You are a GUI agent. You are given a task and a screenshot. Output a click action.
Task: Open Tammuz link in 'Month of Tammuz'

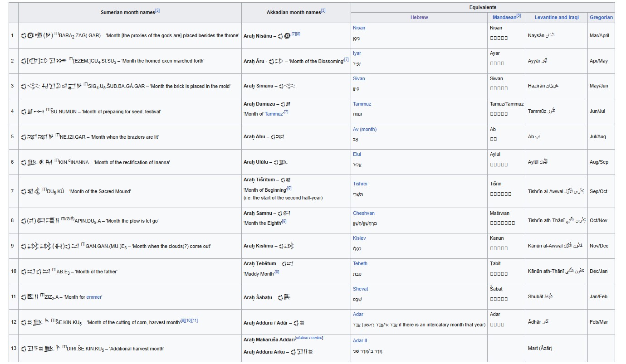coord(274,114)
